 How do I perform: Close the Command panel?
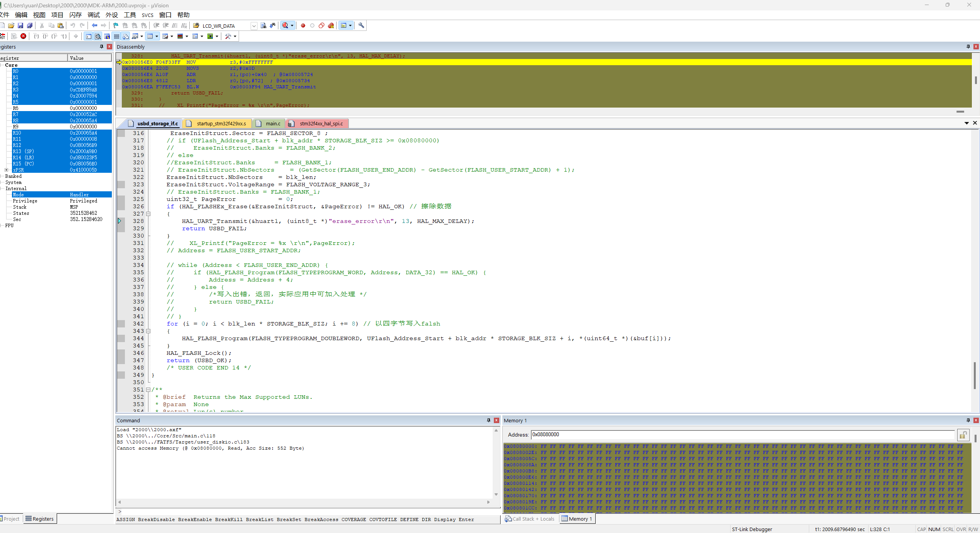(497, 420)
